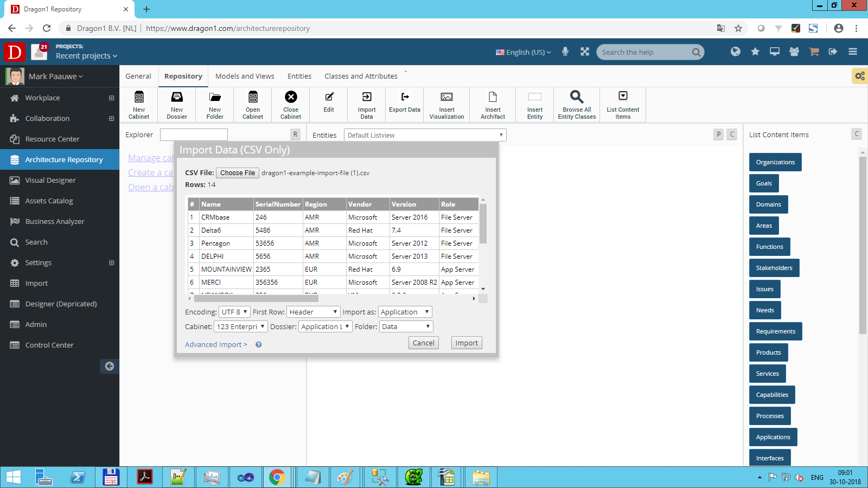Sign out using the logout icon
The height and width of the screenshot is (488, 868).
(833, 52)
